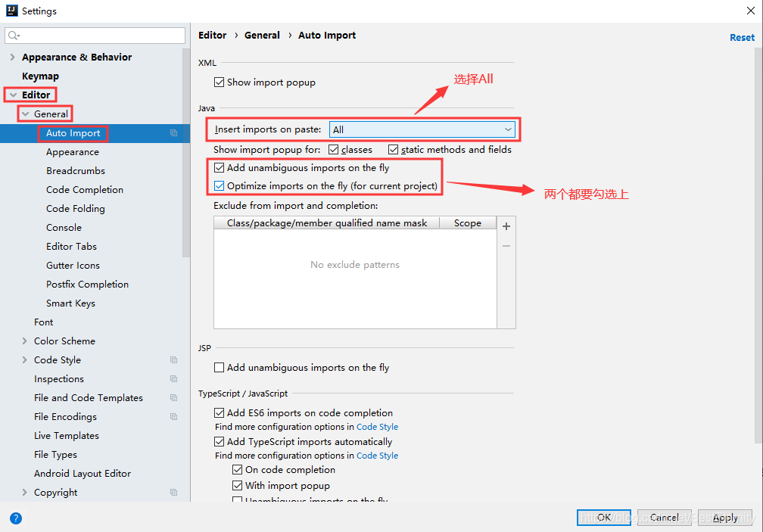Viewport: 763px width, 532px height.
Task: Click the Cancel button
Action: point(665,518)
